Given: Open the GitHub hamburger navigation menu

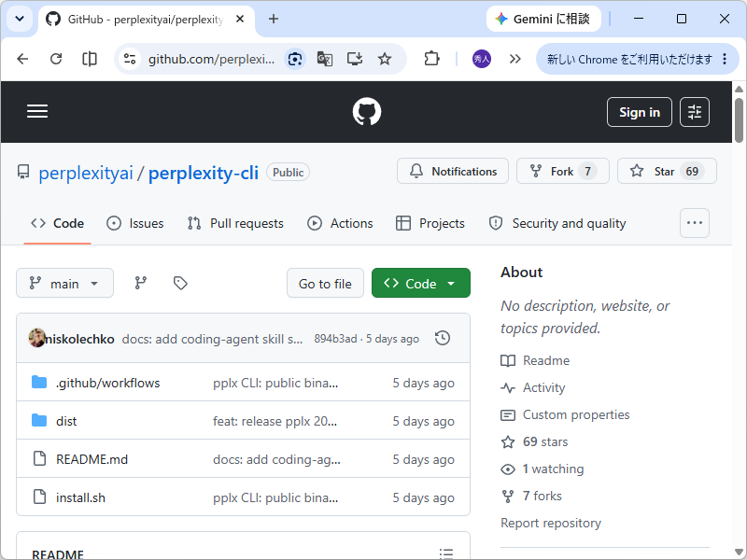Looking at the screenshot, I should [x=37, y=111].
